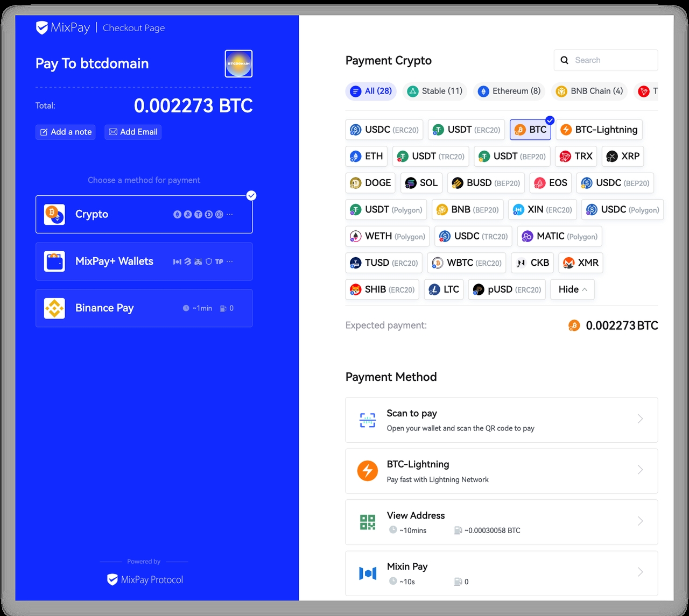Click the WBTC (ERC20) coin icon
689x616 pixels.
click(x=438, y=263)
